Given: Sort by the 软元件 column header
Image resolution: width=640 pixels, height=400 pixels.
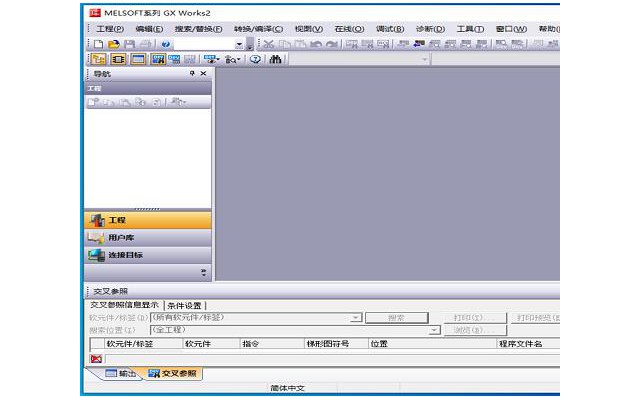Looking at the screenshot, I should click(211, 344).
